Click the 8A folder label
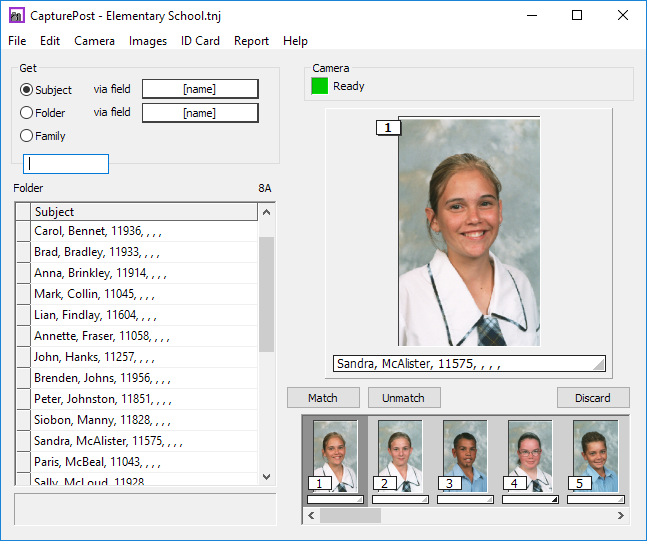 point(265,188)
